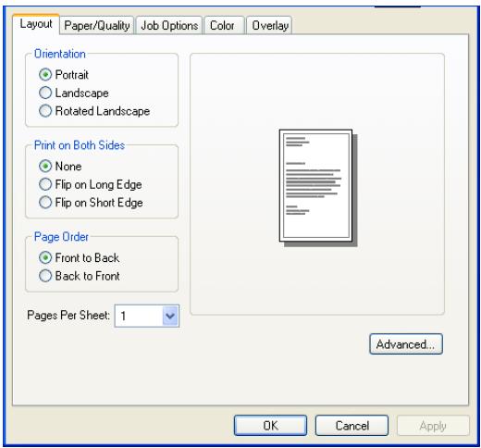Open the Paper/Quality tab
This screenshot has height=448, width=481.
point(97,25)
